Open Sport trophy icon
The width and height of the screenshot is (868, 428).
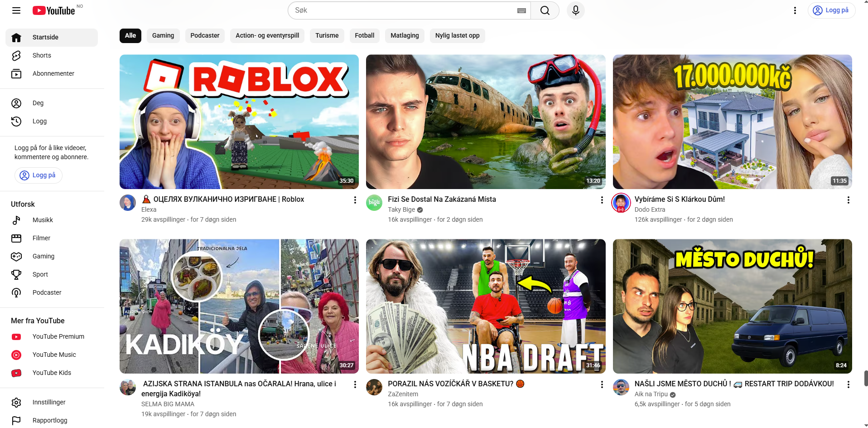point(16,275)
